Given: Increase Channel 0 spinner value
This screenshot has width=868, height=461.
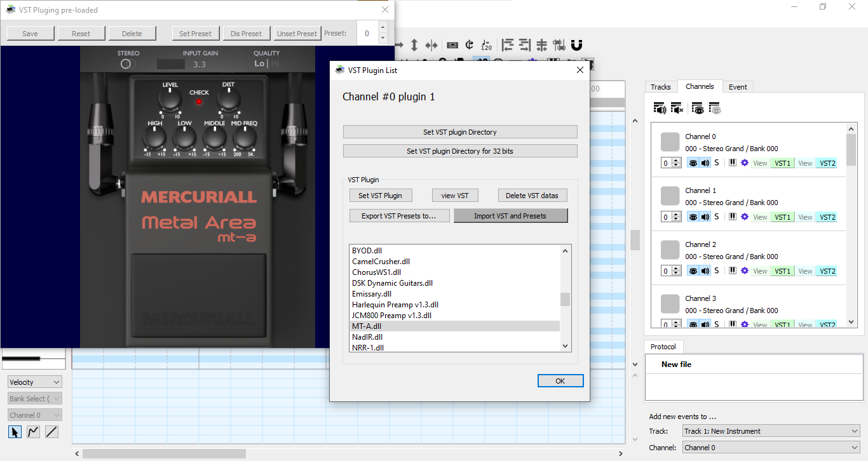Looking at the screenshot, I should 675,161.
